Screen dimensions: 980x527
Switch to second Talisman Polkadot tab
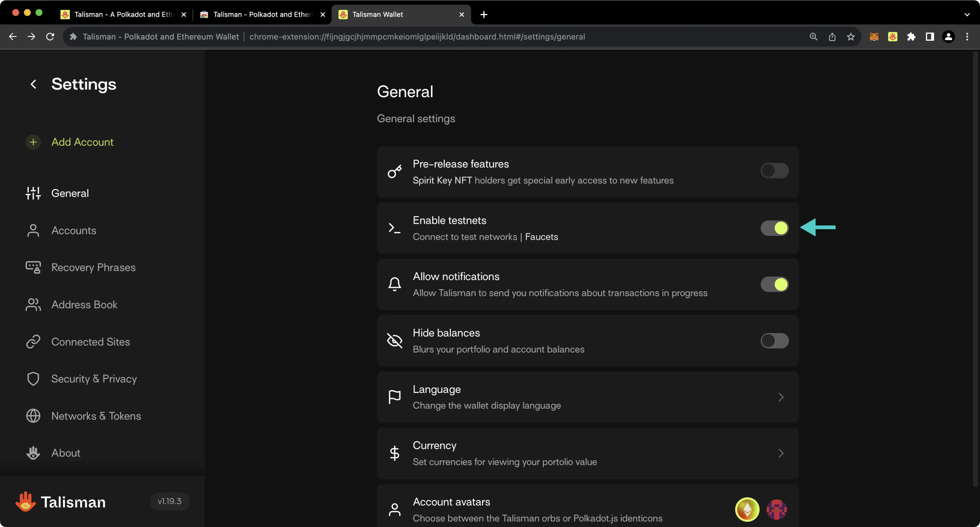coord(262,15)
